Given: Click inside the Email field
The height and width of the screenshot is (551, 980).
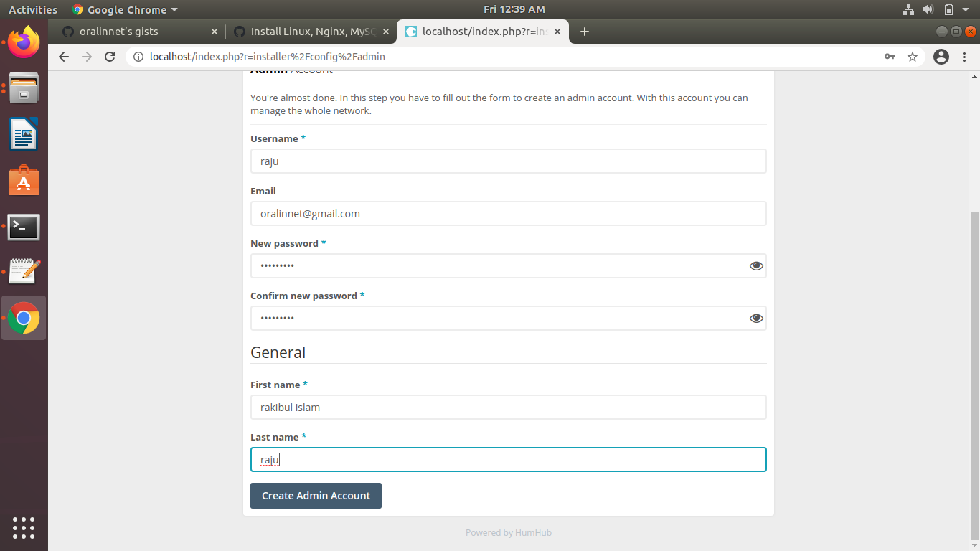Looking at the screenshot, I should pyautogui.click(x=508, y=213).
